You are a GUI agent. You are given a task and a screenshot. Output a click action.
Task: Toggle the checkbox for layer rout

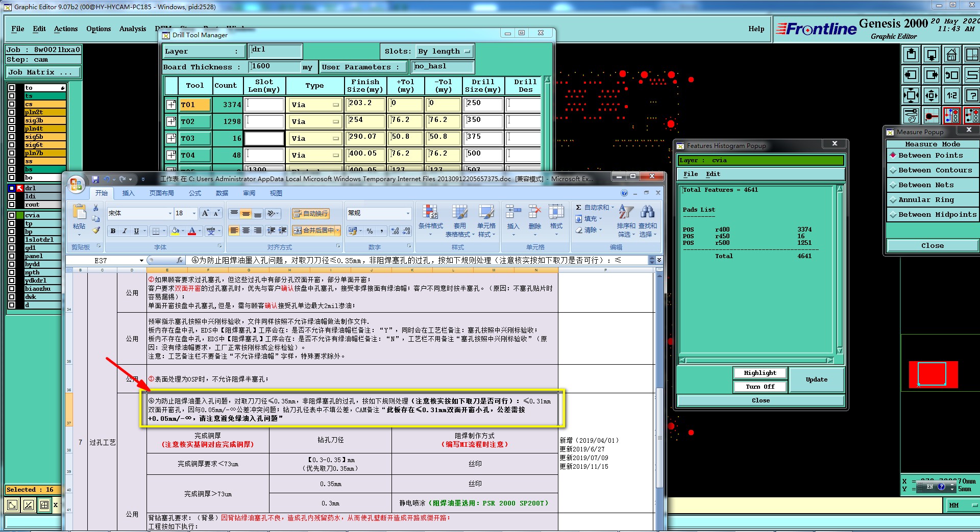(12, 205)
